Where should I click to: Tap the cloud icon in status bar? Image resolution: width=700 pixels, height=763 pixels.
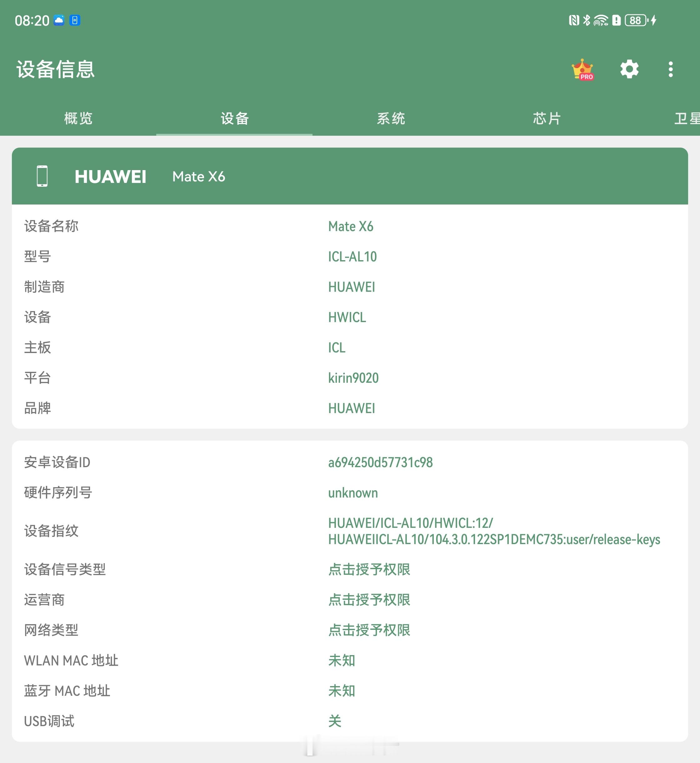[59, 20]
